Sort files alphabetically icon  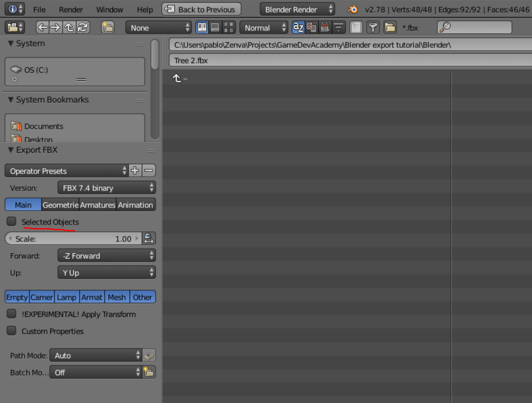coord(299,27)
